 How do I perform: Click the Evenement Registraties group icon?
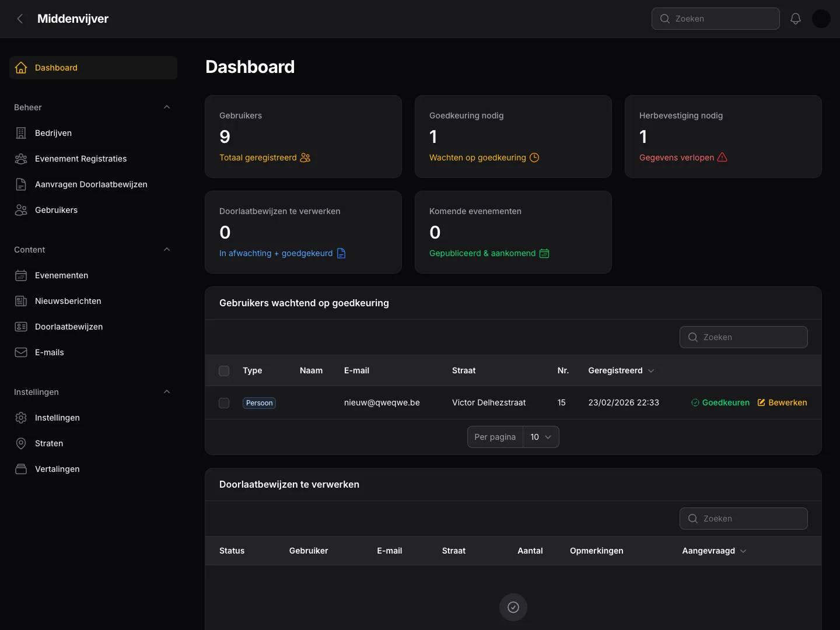point(21,159)
